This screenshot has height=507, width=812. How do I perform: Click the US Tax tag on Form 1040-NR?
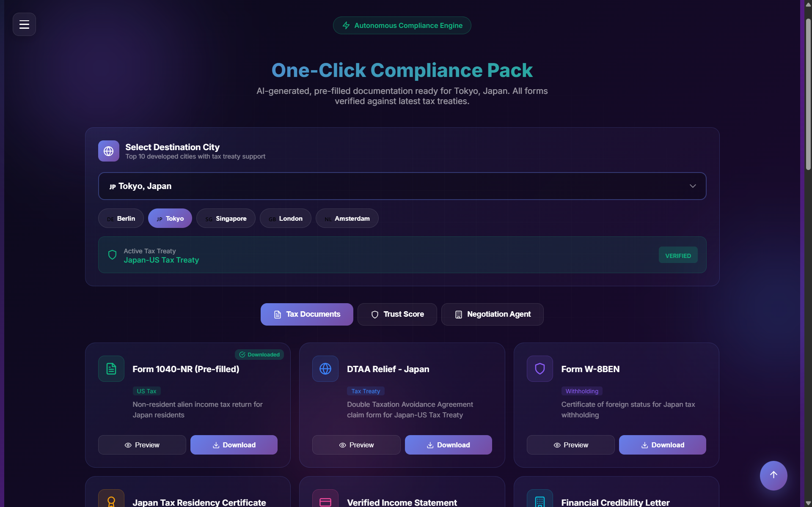[146, 391]
